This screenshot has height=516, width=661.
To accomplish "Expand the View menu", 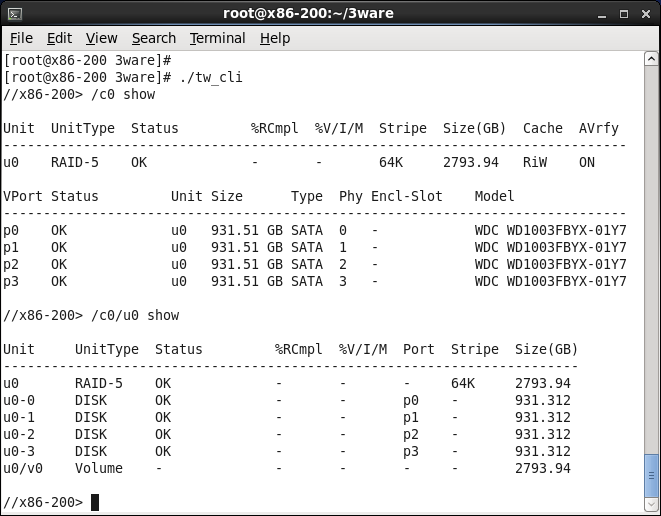I will click(x=101, y=38).
